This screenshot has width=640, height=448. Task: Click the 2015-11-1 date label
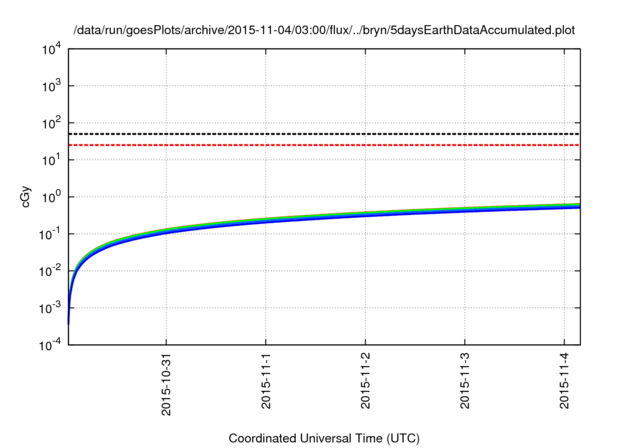point(266,381)
